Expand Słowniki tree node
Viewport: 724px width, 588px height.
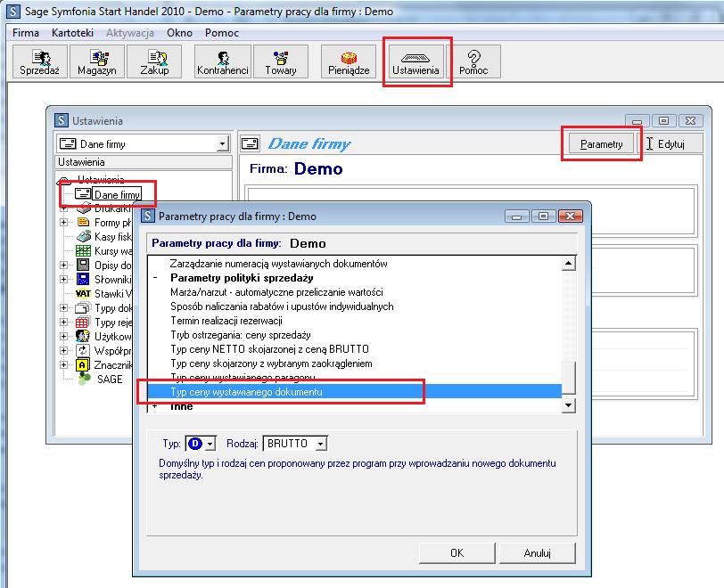coord(63,279)
